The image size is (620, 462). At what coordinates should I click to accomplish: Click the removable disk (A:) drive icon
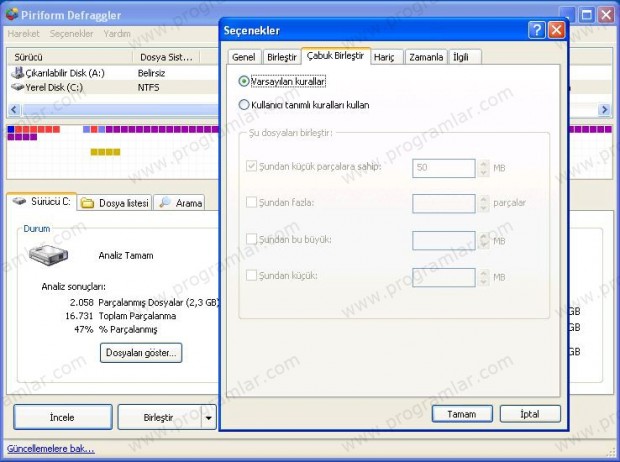point(17,72)
